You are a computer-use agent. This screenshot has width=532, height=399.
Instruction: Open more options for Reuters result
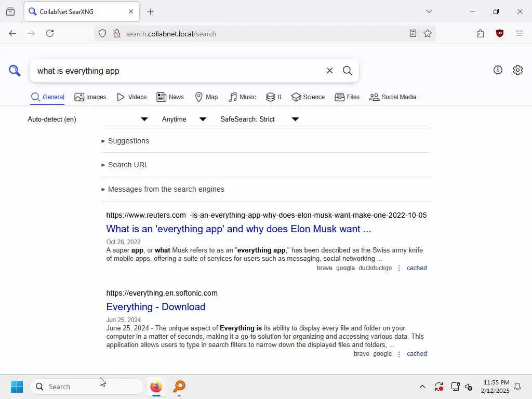[399, 269]
